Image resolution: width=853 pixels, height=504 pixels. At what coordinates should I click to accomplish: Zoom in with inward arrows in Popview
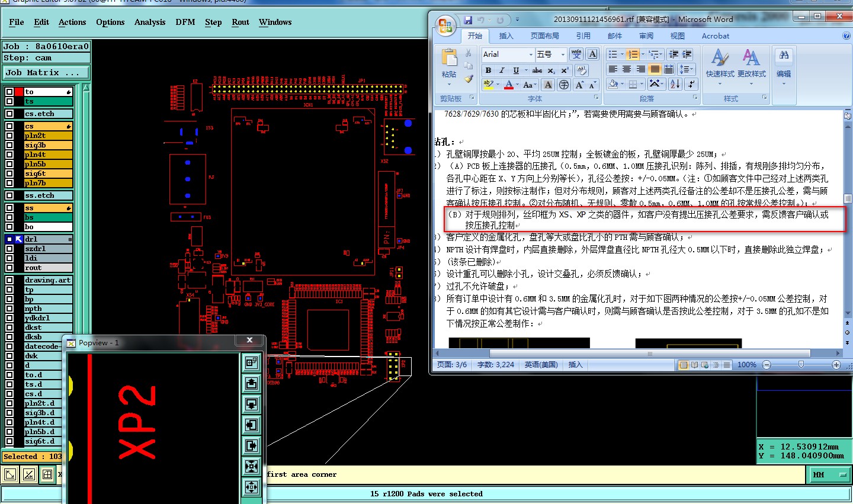(x=251, y=466)
